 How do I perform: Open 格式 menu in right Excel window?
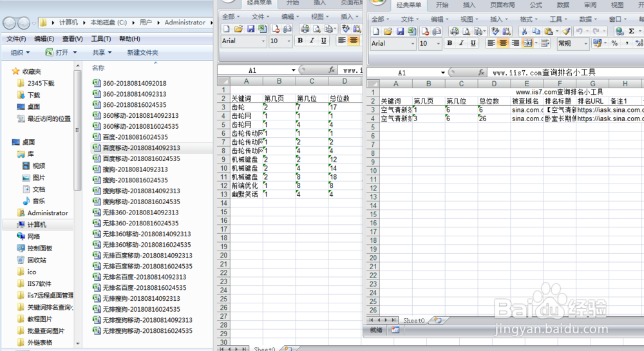pyautogui.click(x=529, y=19)
